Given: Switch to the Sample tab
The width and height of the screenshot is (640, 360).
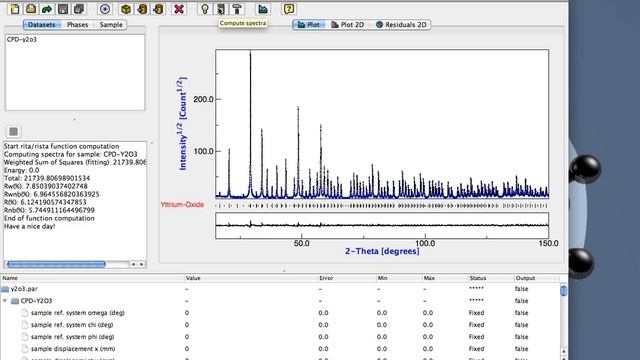Looking at the screenshot, I should coord(111,24).
